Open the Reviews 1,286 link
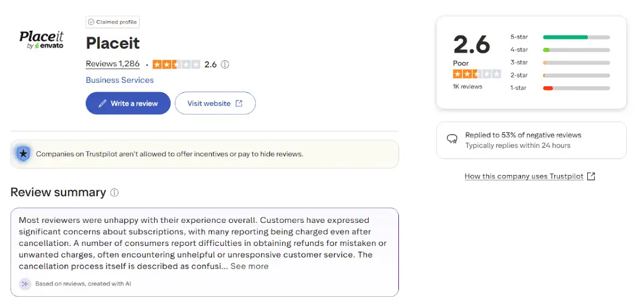 coord(112,64)
